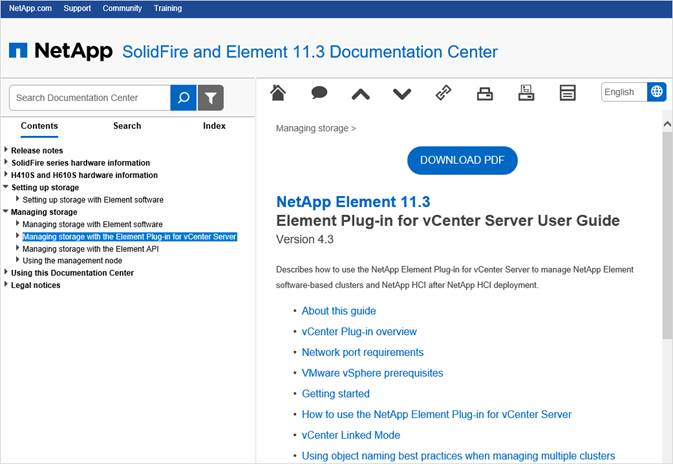
Task: Select SolidFire series hardware information
Action: (81, 163)
